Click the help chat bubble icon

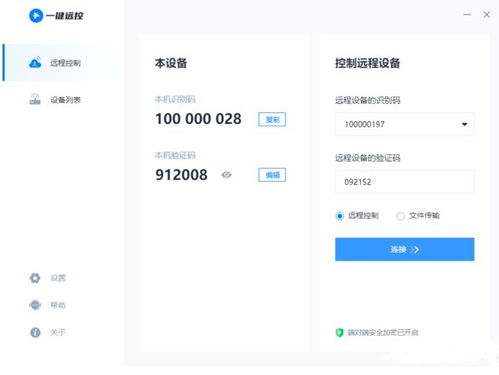pyautogui.click(x=35, y=305)
